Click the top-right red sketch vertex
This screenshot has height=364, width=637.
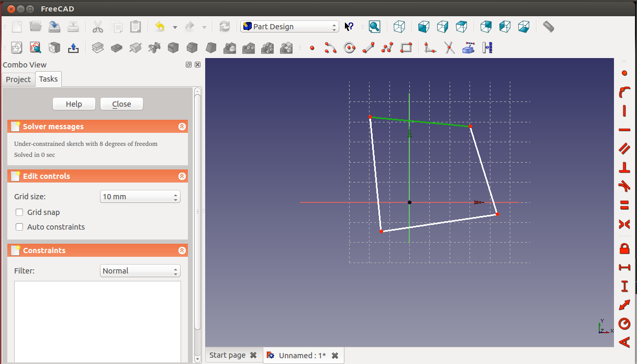470,126
